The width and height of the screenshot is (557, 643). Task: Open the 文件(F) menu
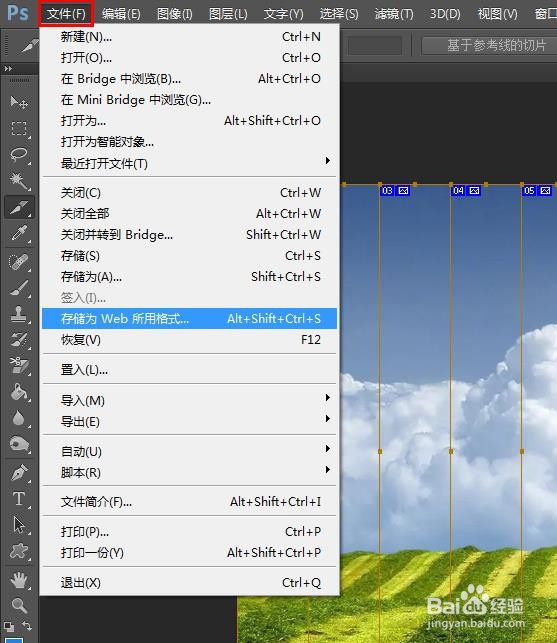pyautogui.click(x=66, y=14)
